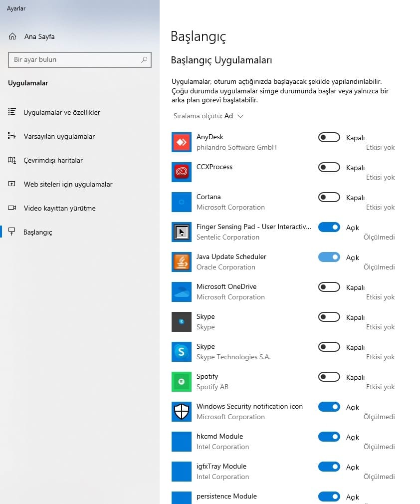420x504 pixels.
Task: Click the Skype Technologies S.A. icon
Action: click(x=181, y=352)
